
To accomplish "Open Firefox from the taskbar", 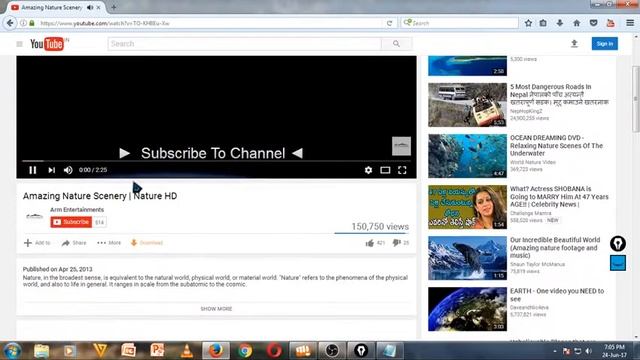I will pos(216,351).
